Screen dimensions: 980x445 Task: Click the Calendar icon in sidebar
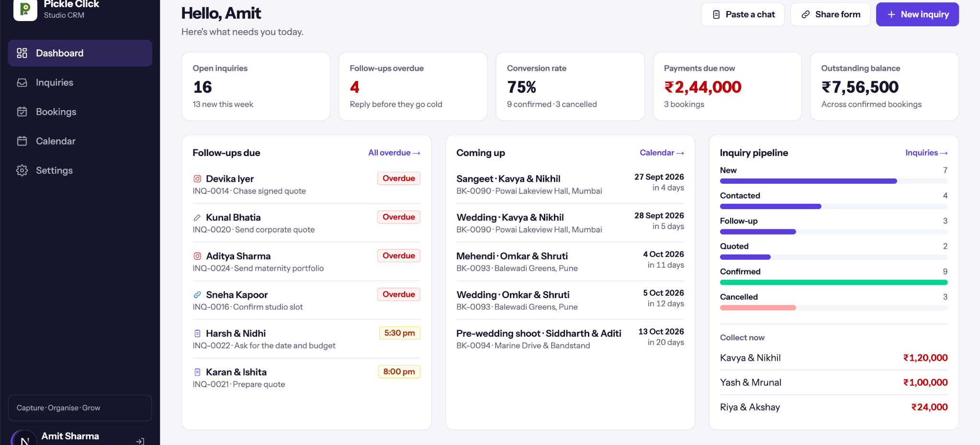point(22,141)
